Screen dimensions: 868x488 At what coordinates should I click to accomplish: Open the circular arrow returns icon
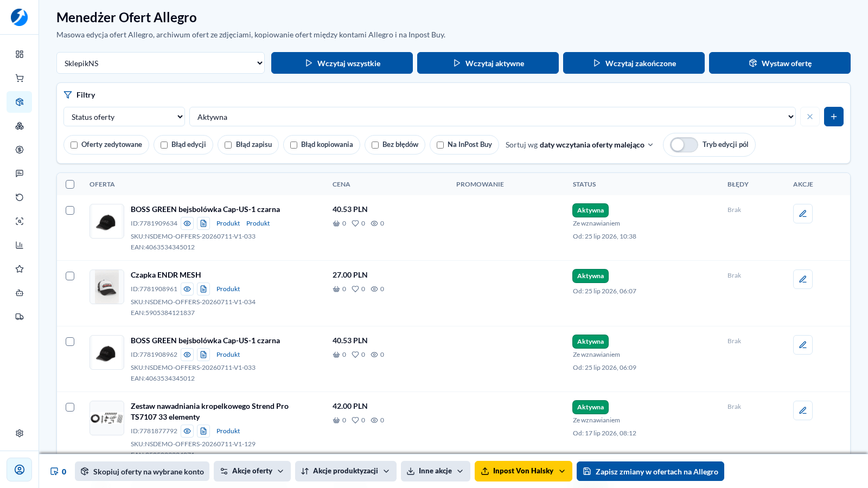click(20, 197)
